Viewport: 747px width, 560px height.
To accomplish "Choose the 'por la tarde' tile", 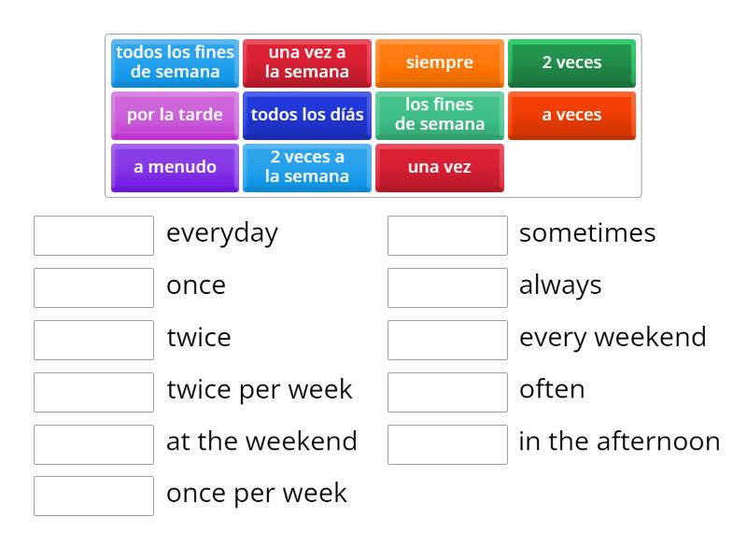I will point(175,115).
